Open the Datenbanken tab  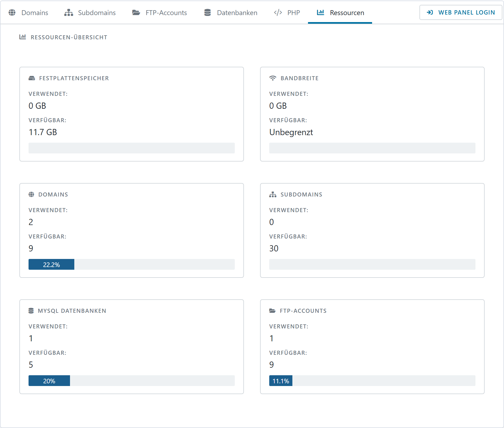231,13
